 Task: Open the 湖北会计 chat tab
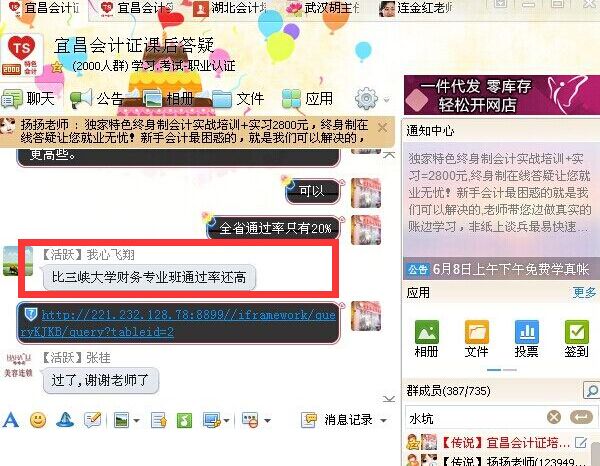click(231, 8)
